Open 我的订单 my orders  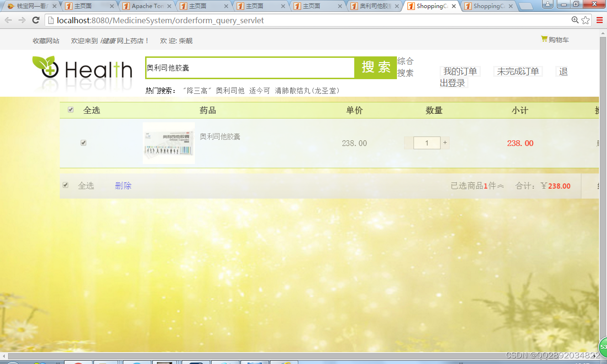459,71
